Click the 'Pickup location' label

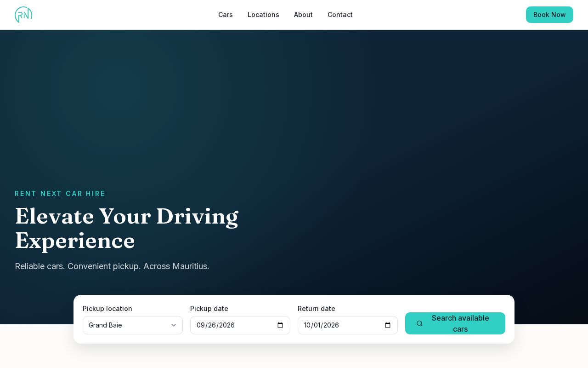click(107, 309)
